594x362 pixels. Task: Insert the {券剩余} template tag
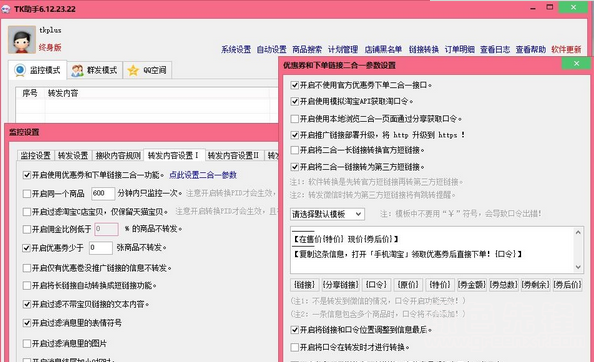535,285
